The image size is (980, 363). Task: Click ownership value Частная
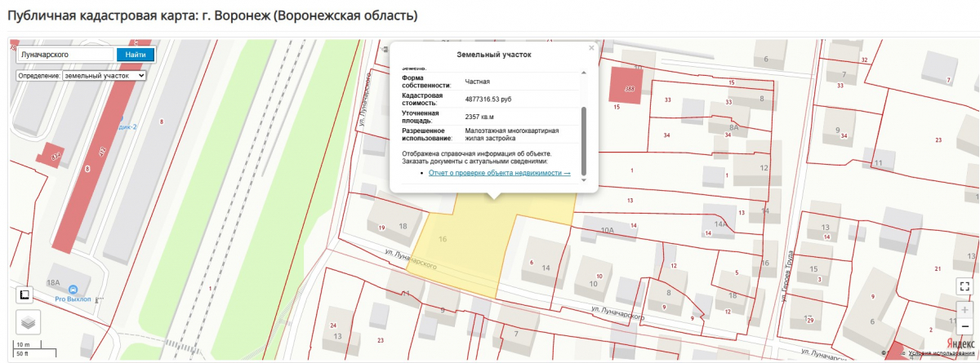pyautogui.click(x=478, y=81)
